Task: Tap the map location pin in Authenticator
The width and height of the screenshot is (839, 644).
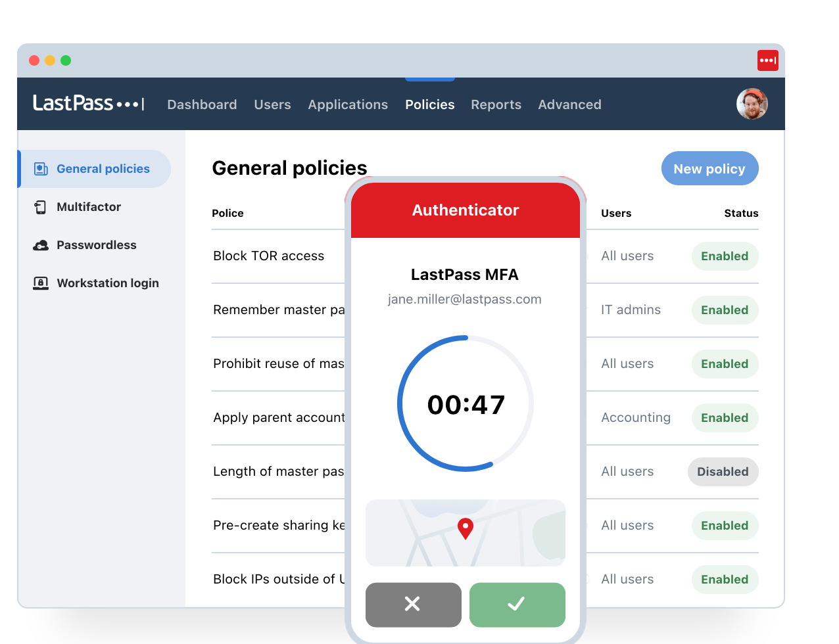Action: (465, 528)
